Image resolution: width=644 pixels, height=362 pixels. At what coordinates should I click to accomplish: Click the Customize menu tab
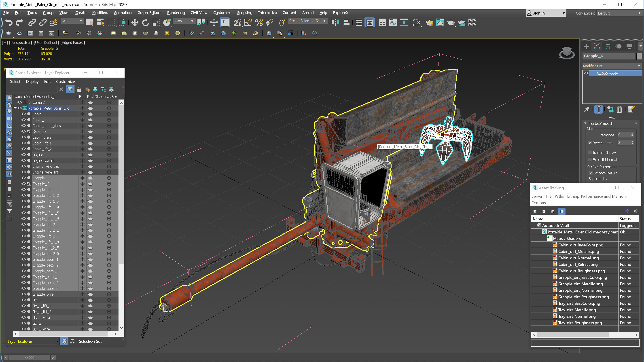pyautogui.click(x=223, y=12)
